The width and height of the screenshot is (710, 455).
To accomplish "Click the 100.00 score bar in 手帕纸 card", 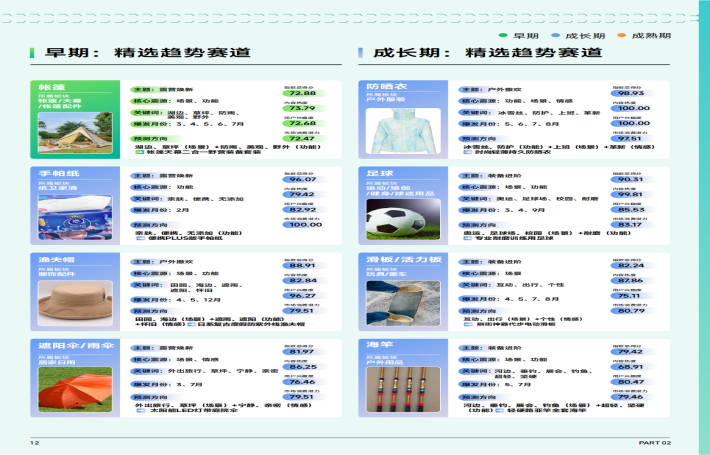I will pos(301,225).
